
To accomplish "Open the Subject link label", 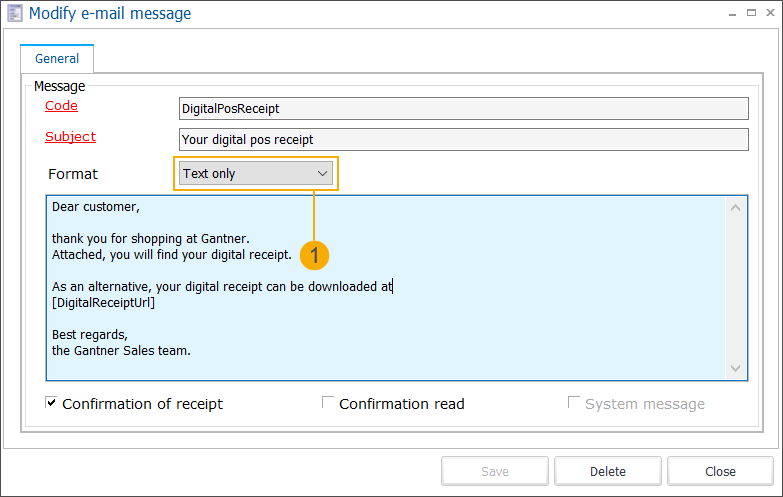I will (x=70, y=137).
